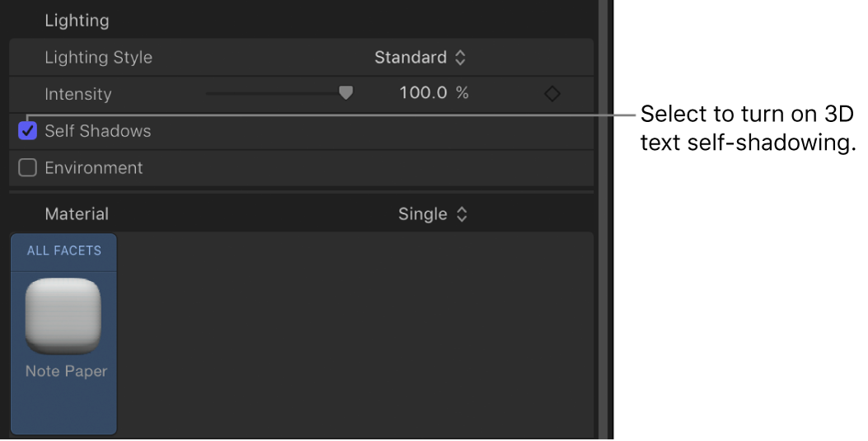868x441 pixels.
Task: Click the Lighting Style parameter label
Action: click(98, 58)
